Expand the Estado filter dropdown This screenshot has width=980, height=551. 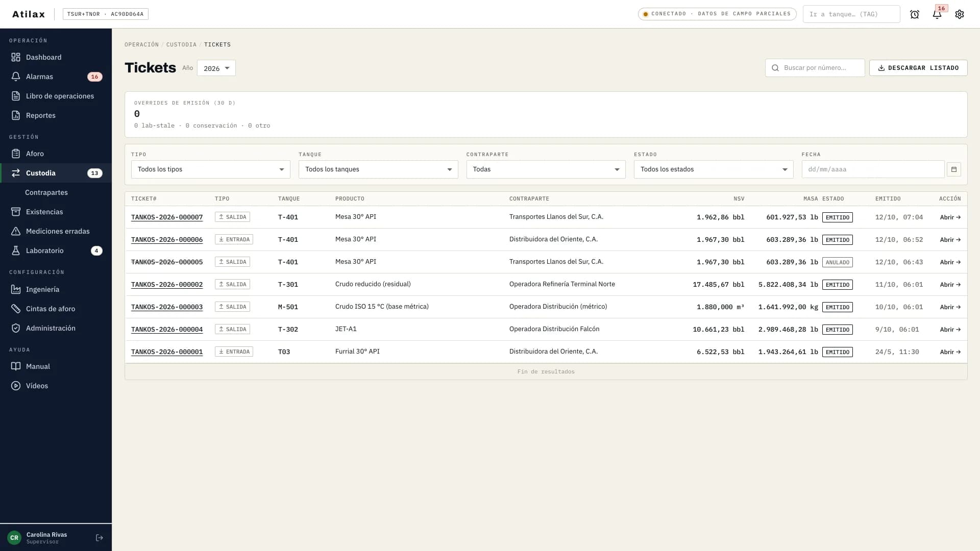(714, 169)
